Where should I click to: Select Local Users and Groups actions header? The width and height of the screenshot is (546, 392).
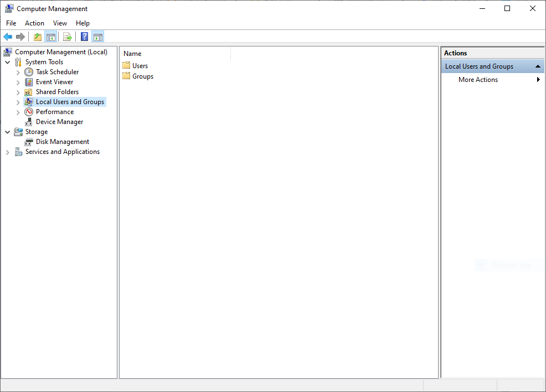click(x=492, y=66)
